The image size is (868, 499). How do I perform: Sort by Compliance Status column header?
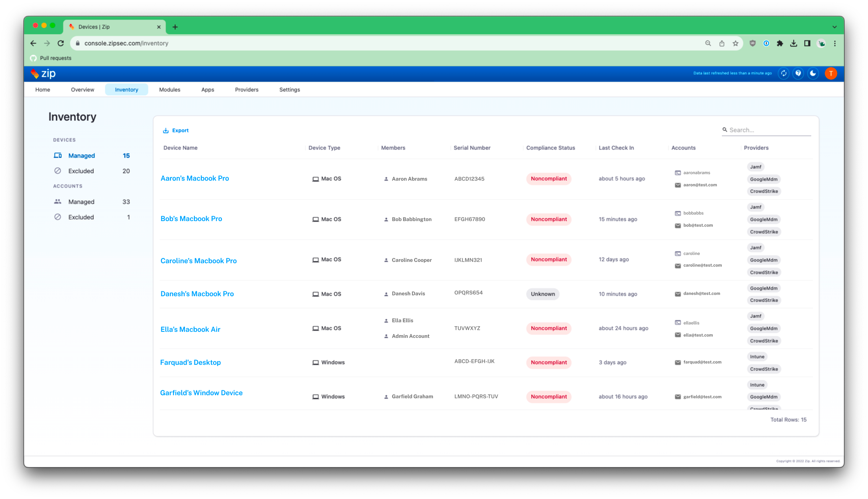click(550, 148)
